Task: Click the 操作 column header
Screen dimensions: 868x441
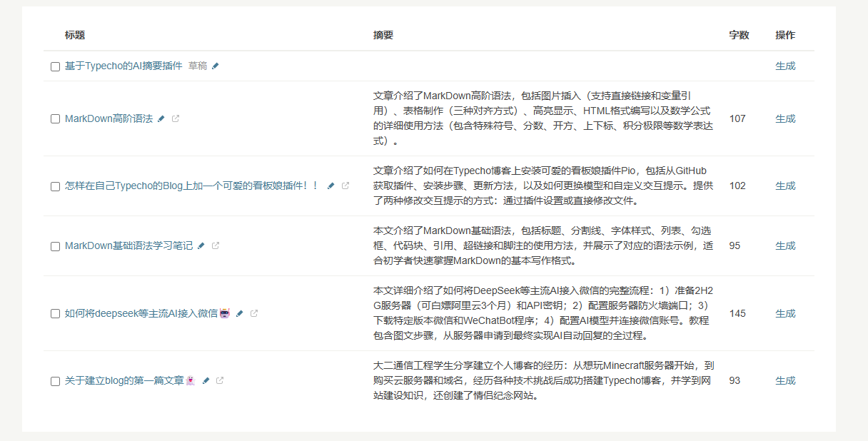Action: pos(785,35)
